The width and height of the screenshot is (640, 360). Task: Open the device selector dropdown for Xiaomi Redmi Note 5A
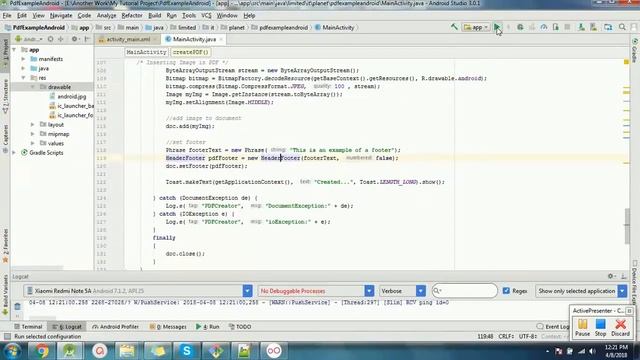[x=247, y=291]
